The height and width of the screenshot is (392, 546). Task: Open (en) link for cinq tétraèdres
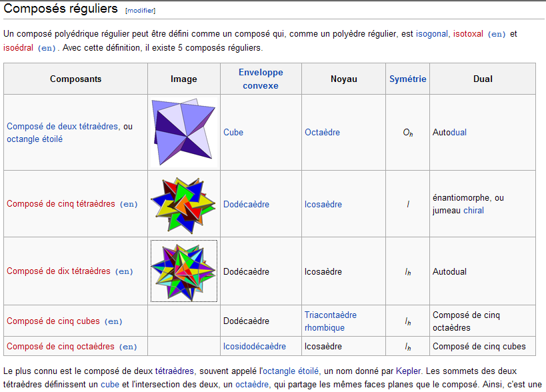pos(129,204)
